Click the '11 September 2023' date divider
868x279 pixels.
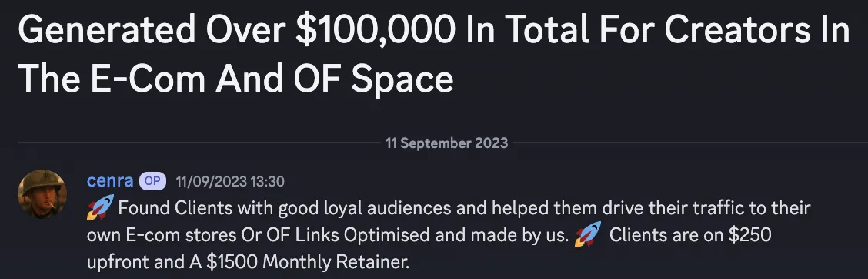pos(446,143)
